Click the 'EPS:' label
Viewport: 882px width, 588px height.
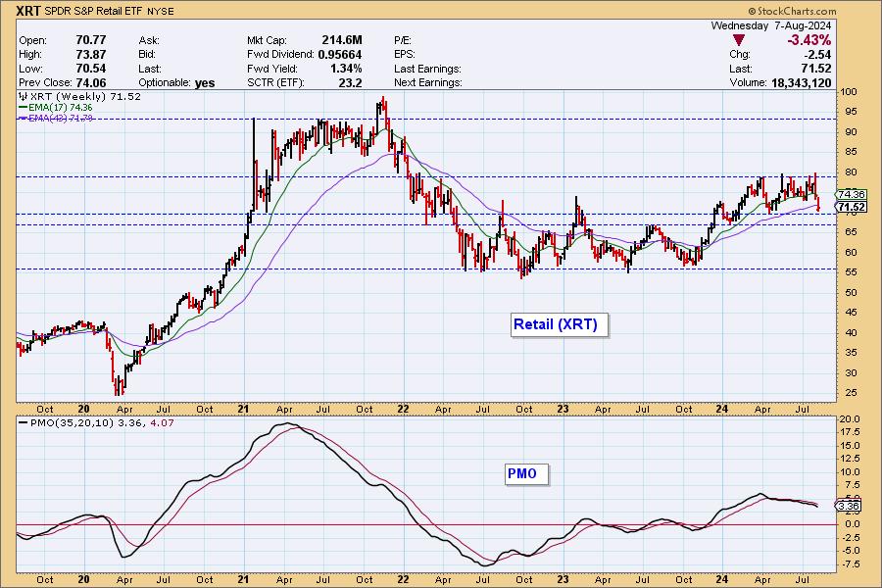(x=405, y=55)
